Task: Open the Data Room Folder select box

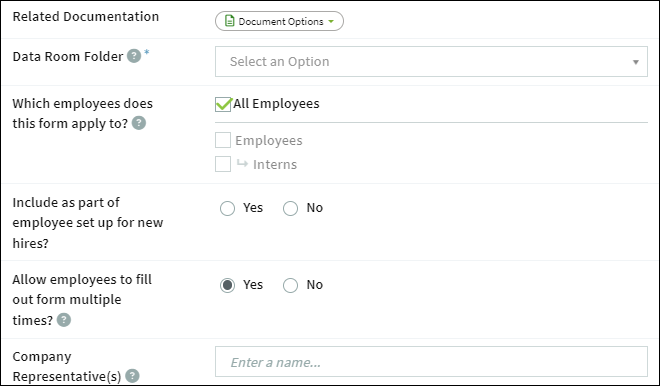Action: [431, 61]
